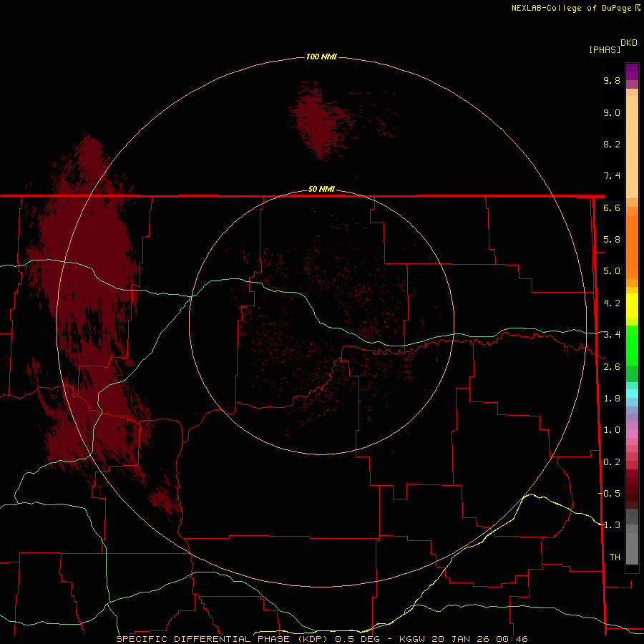
Task: Click the cyan swatch on the color bar
Action: pos(632,394)
